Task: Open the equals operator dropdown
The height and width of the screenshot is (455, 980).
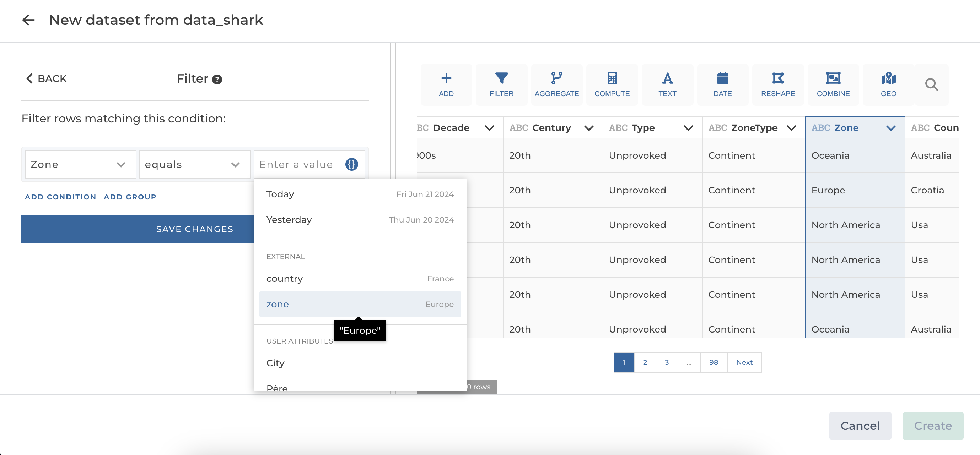Action: coord(194,164)
